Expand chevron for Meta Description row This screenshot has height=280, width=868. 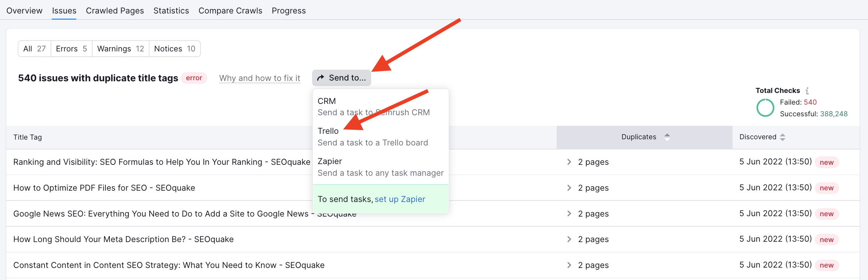click(569, 239)
